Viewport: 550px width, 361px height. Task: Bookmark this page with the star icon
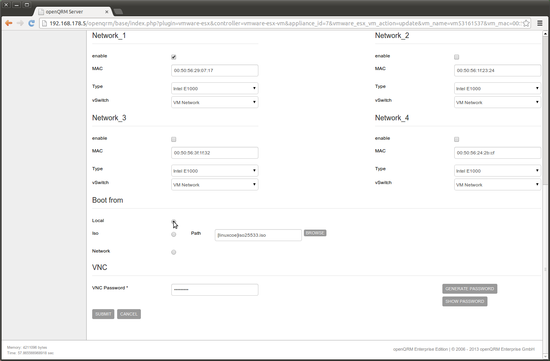526,24
